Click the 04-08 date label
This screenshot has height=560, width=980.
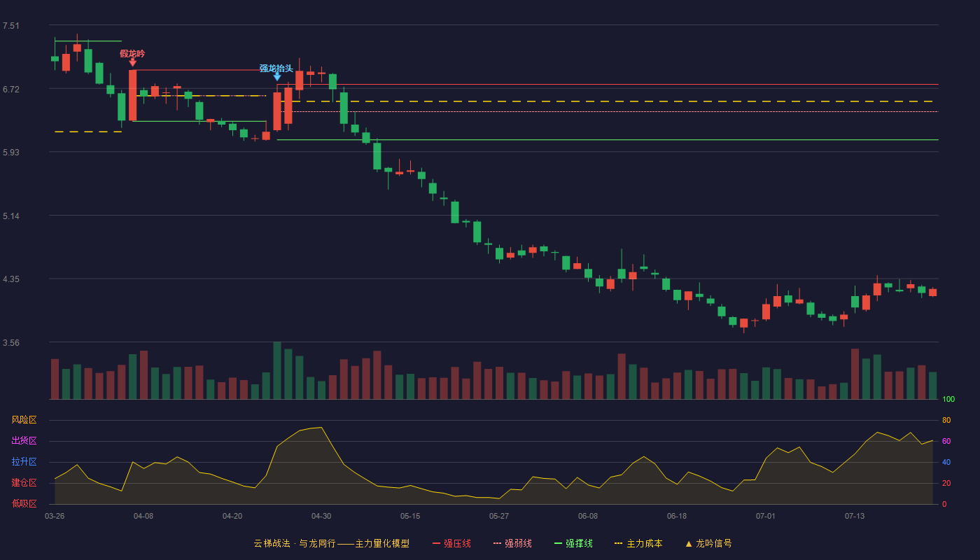(x=143, y=516)
